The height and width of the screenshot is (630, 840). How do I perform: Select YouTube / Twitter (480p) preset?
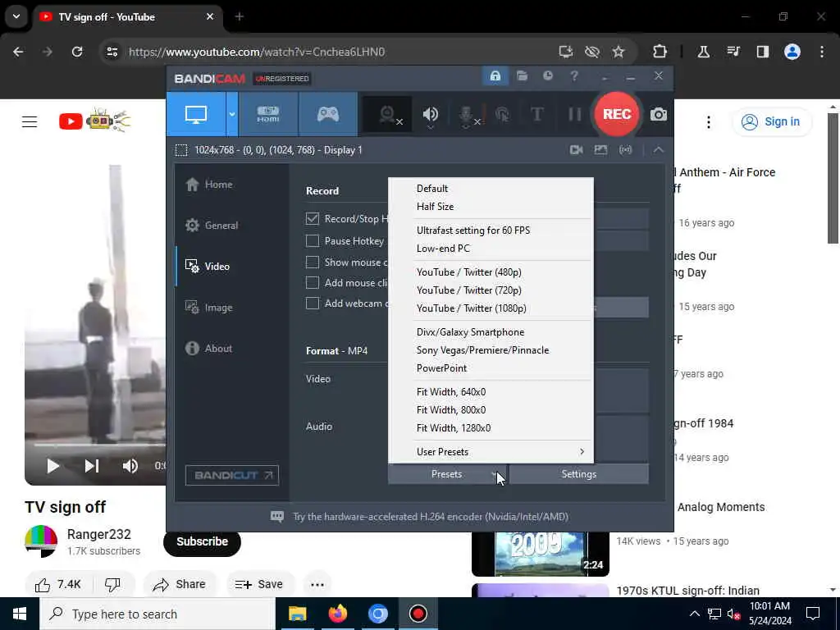click(491, 272)
